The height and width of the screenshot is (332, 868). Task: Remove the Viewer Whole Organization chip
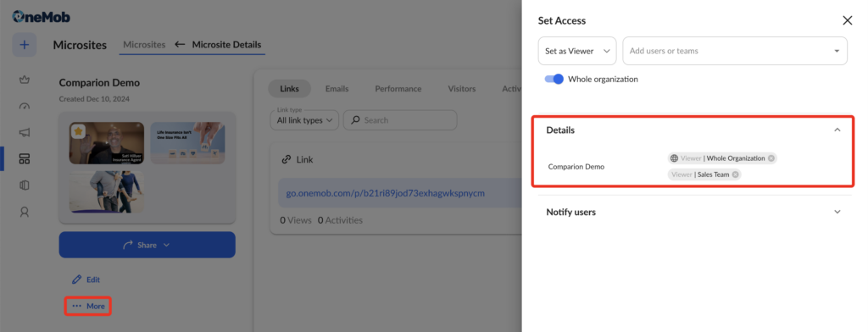(771, 158)
